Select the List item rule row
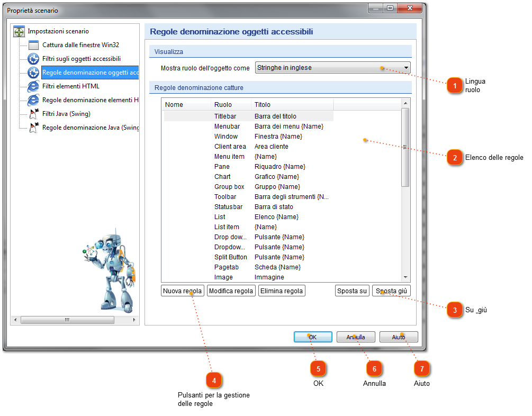 pos(248,227)
